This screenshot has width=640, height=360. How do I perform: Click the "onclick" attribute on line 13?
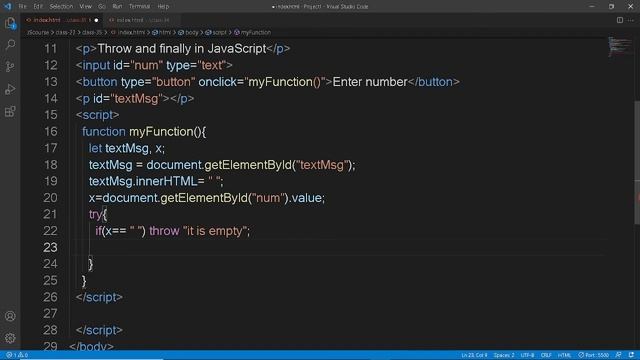[218, 82]
